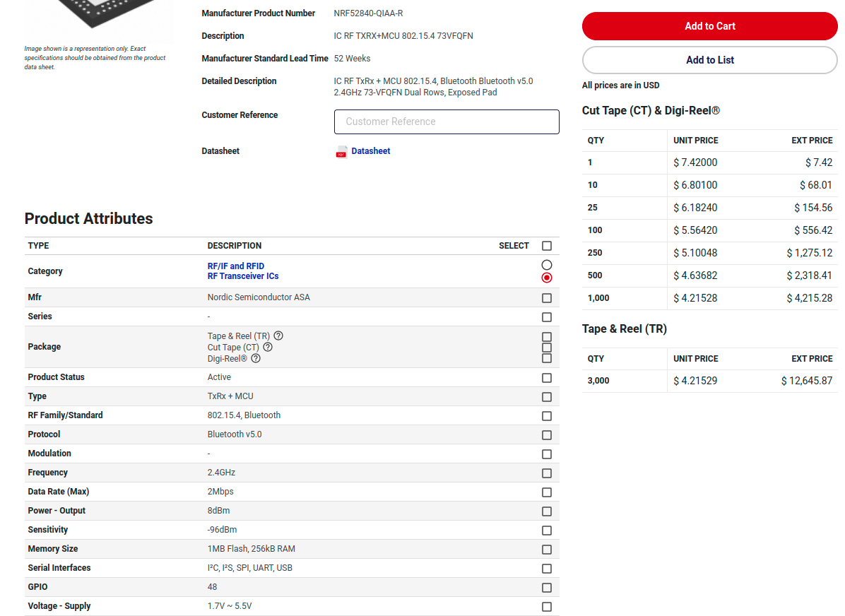Image resolution: width=845 pixels, height=616 pixels.
Task: Click unit price $ 4.63682 for quantity 500
Action: [695, 276]
